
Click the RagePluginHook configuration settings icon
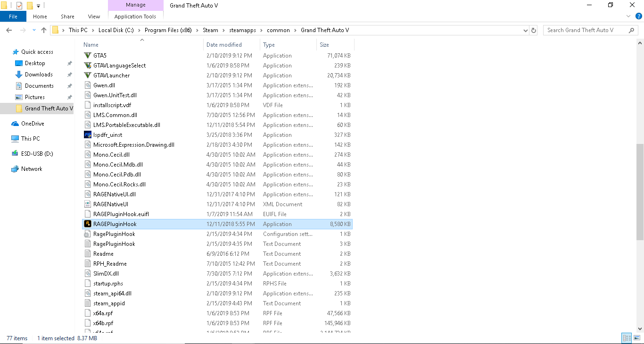[x=88, y=234]
